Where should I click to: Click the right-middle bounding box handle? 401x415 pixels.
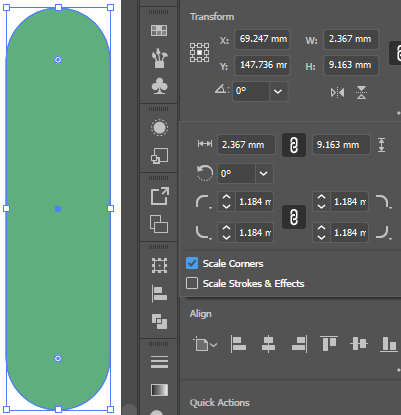111,208
